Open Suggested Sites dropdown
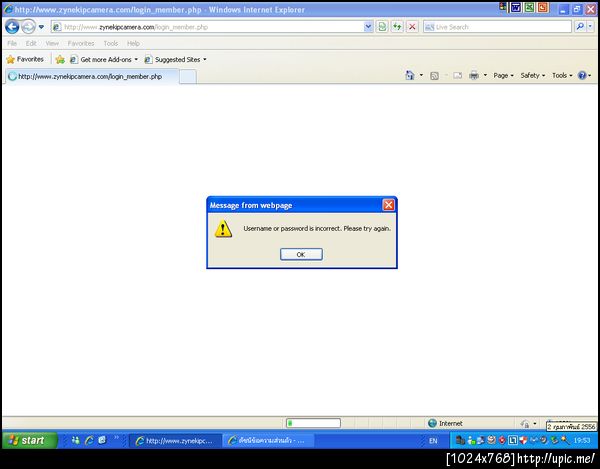The image size is (600, 469). click(175, 60)
